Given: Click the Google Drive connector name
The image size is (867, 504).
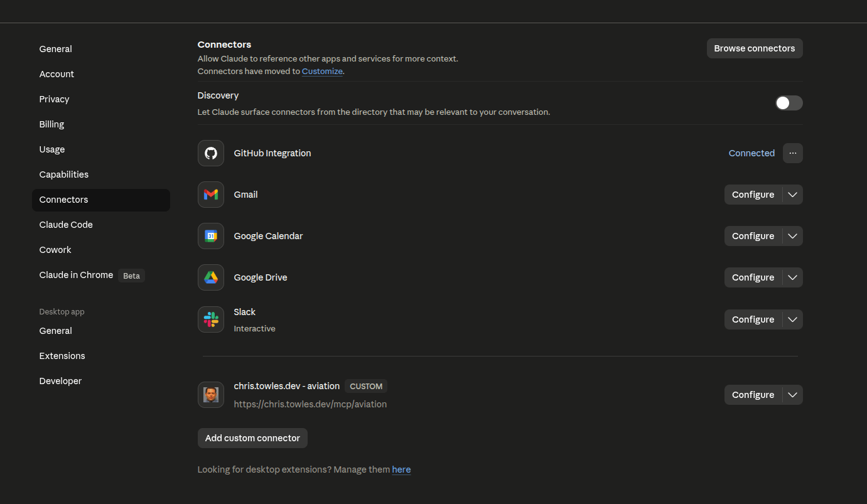Looking at the screenshot, I should (x=261, y=277).
